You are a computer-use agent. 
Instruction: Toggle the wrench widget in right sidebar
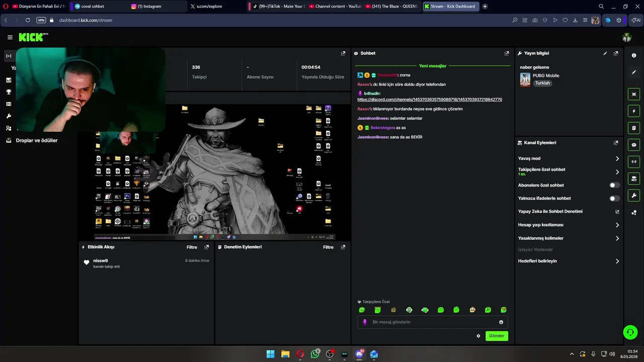(634, 196)
